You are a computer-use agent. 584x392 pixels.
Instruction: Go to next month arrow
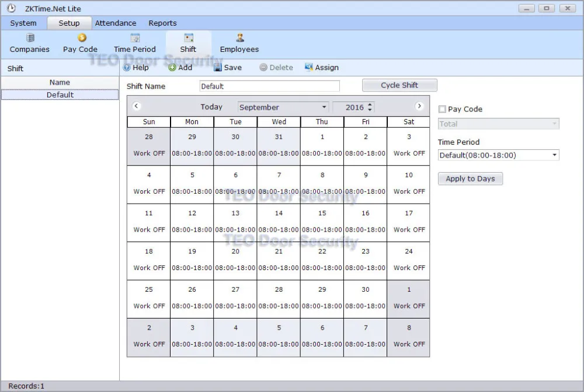click(419, 106)
